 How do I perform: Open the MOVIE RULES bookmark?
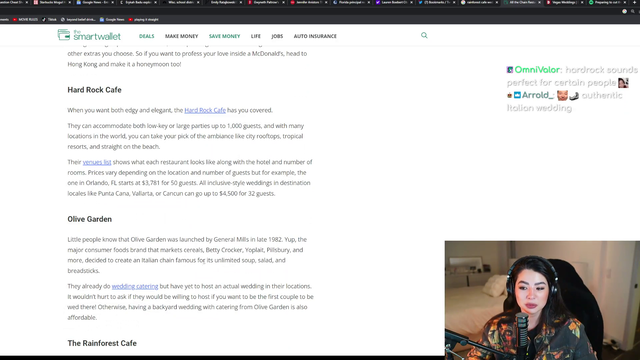click(x=25, y=20)
